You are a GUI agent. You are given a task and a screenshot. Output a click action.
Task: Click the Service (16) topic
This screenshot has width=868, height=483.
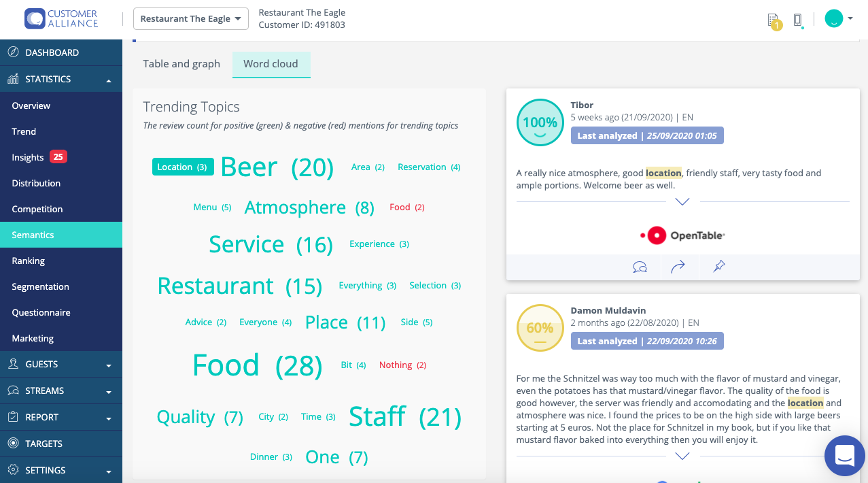point(271,244)
